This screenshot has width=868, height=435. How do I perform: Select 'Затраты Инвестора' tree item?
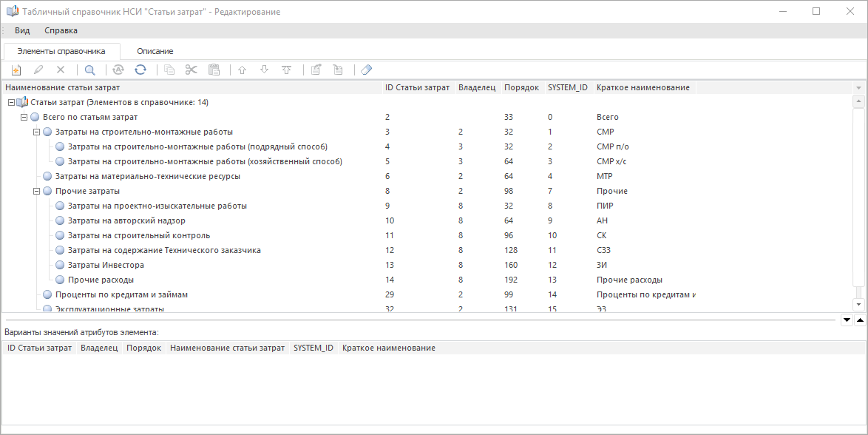(x=106, y=265)
